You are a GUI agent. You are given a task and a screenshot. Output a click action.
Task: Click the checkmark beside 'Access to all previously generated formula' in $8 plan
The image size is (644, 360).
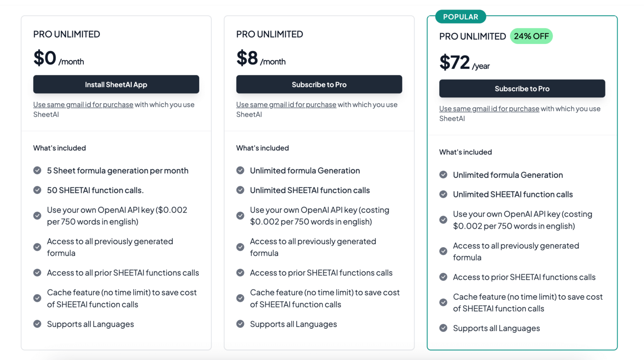[240, 247]
